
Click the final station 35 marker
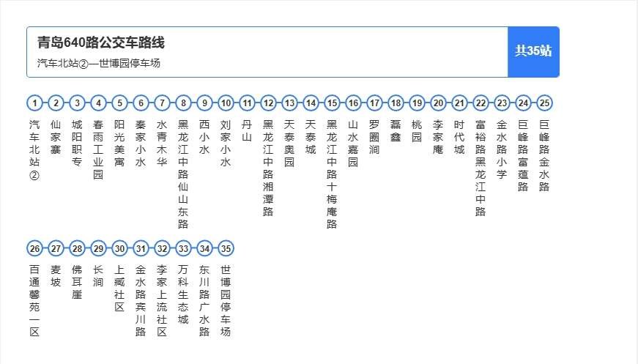[226, 248]
